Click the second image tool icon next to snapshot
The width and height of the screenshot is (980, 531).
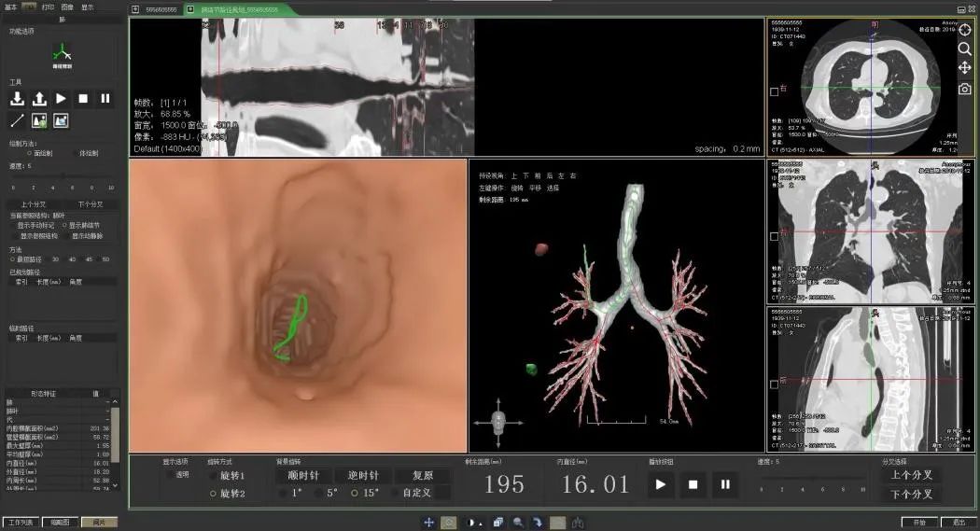click(61, 120)
